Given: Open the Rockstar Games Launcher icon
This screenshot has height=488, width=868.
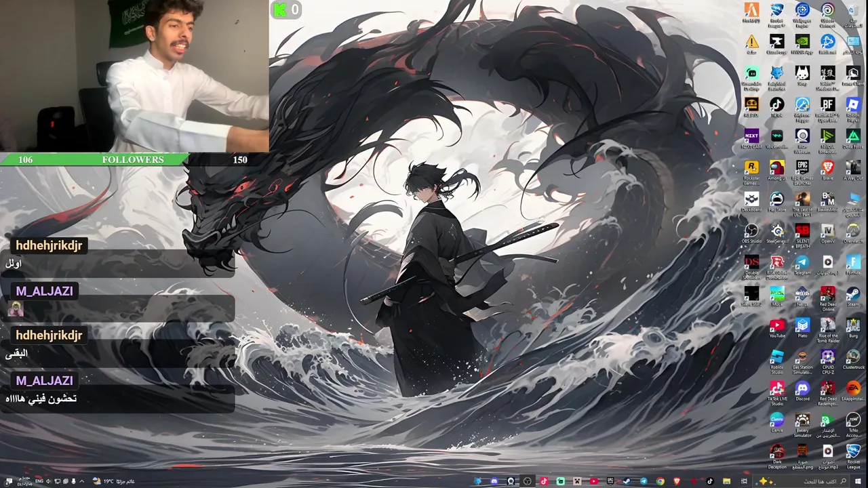Looking at the screenshot, I should tap(751, 171).
